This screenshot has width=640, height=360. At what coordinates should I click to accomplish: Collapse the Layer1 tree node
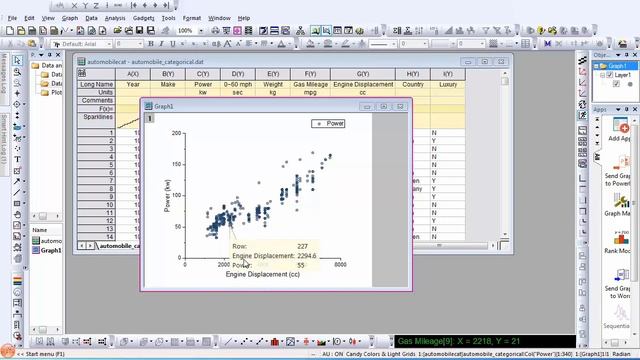click(x=602, y=75)
